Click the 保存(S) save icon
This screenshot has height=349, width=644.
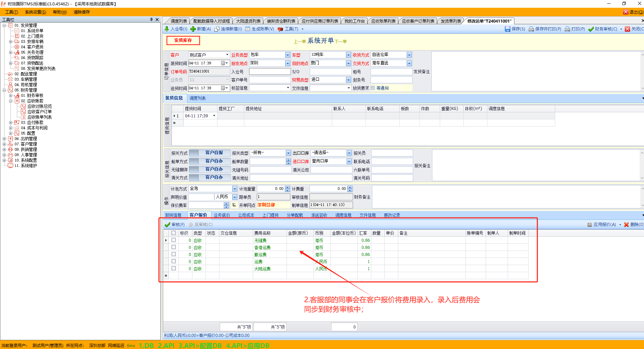[x=507, y=29]
